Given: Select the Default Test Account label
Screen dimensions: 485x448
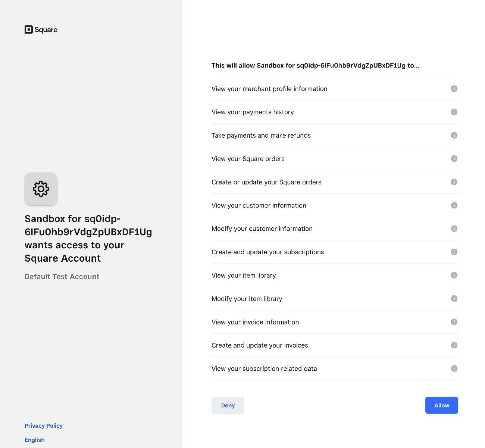Looking at the screenshot, I should click(x=62, y=277).
